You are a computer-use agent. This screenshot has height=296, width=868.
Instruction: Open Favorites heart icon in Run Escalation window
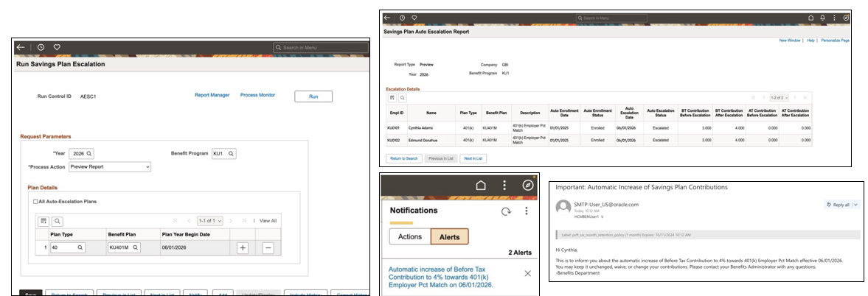[57, 47]
